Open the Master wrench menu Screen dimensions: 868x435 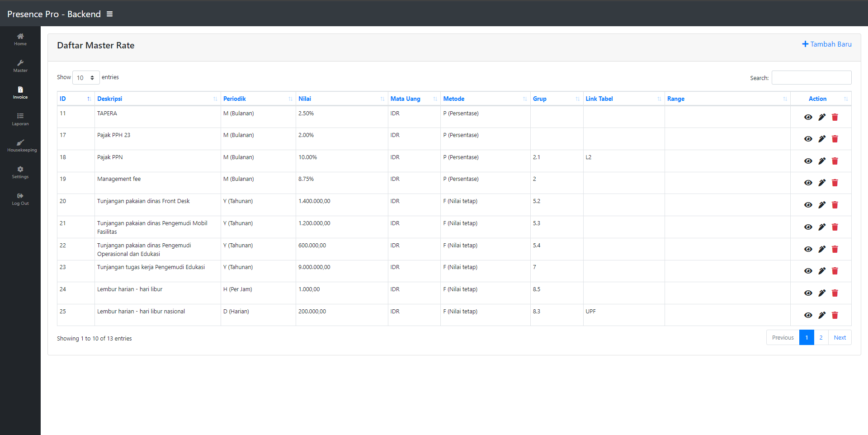coord(20,66)
